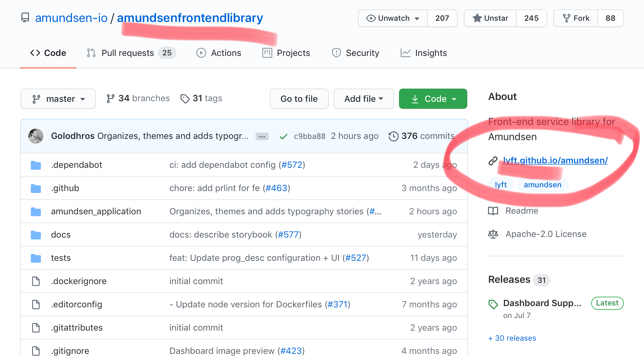644x357 pixels.
Task: Open pull request #463 link
Action: tap(276, 188)
